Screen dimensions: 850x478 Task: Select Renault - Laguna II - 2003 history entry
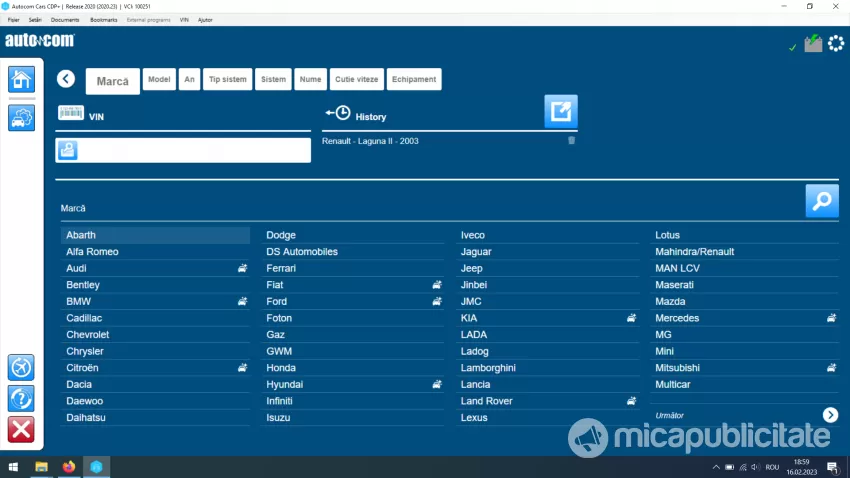(x=370, y=141)
